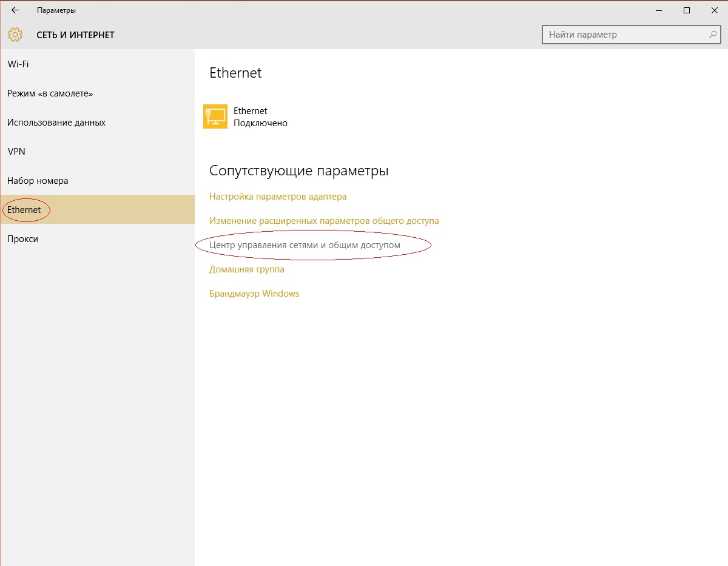Minimize the Параметры window
The width and height of the screenshot is (728, 566).
pos(658,10)
